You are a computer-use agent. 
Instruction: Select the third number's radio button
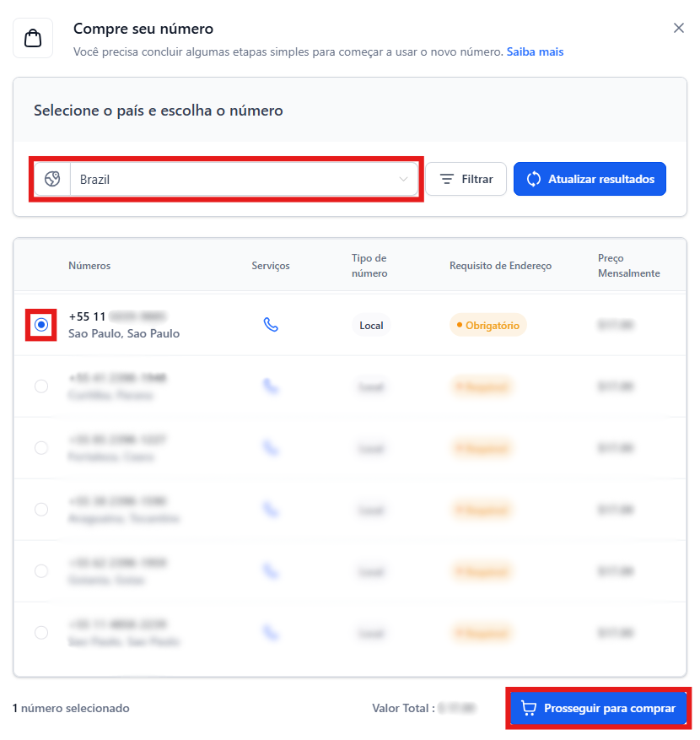pyautogui.click(x=41, y=448)
